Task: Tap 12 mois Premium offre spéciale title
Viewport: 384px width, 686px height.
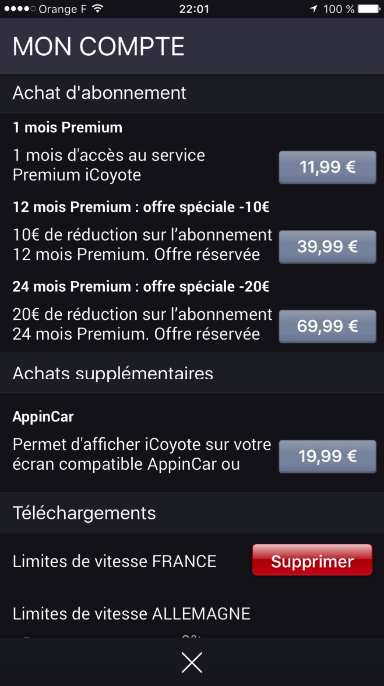Action: click(141, 207)
